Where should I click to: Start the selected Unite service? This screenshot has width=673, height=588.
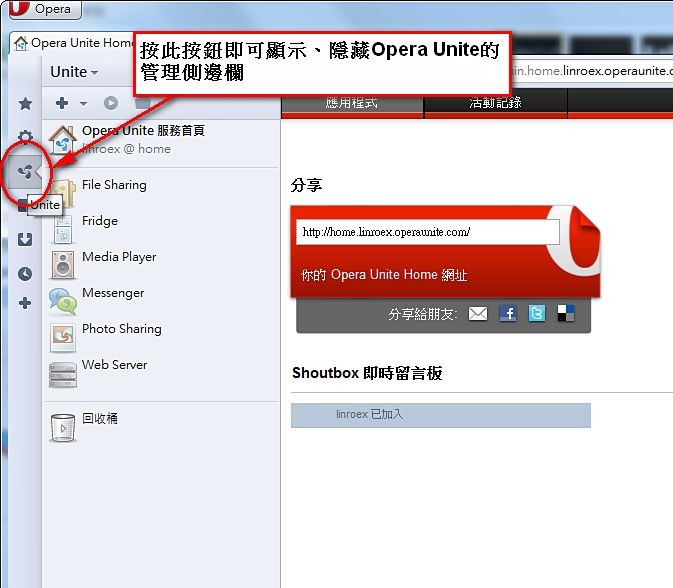[111, 103]
